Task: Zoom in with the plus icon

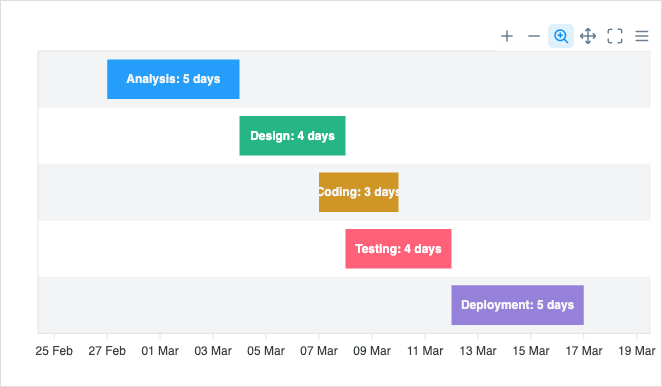Action: pyautogui.click(x=507, y=36)
